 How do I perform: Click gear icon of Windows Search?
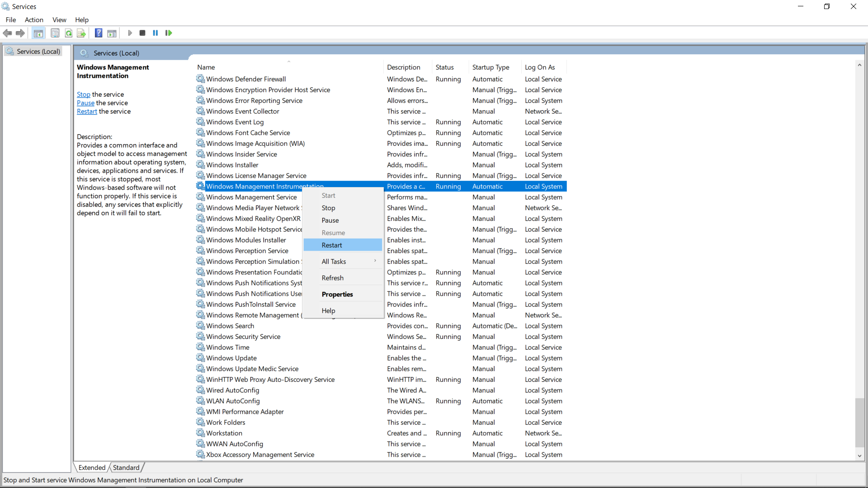click(x=200, y=325)
